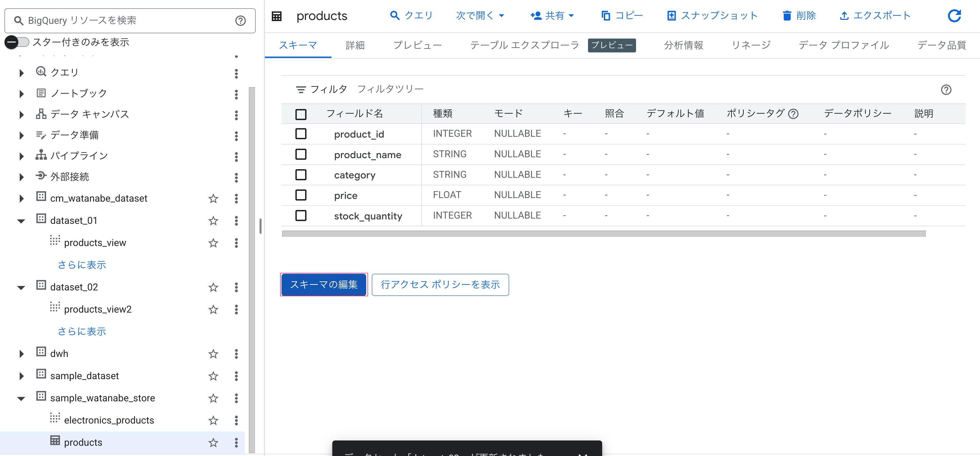Switch to the プレビュー tab

(417, 45)
